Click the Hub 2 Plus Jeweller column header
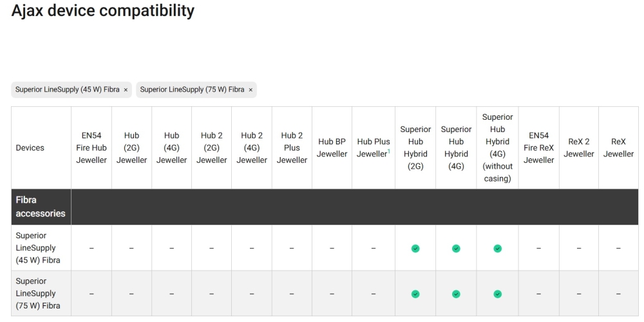 pyautogui.click(x=292, y=147)
